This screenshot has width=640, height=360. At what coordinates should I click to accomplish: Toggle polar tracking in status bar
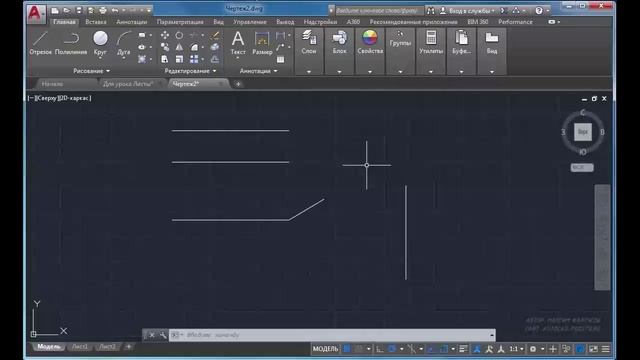392,349
